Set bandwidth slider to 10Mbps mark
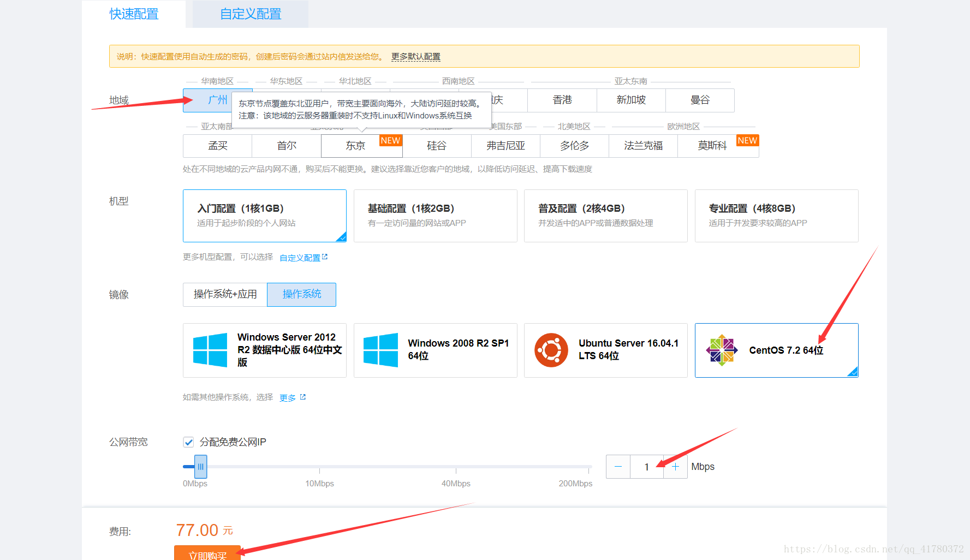This screenshot has height=560, width=970. pos(319,467)
